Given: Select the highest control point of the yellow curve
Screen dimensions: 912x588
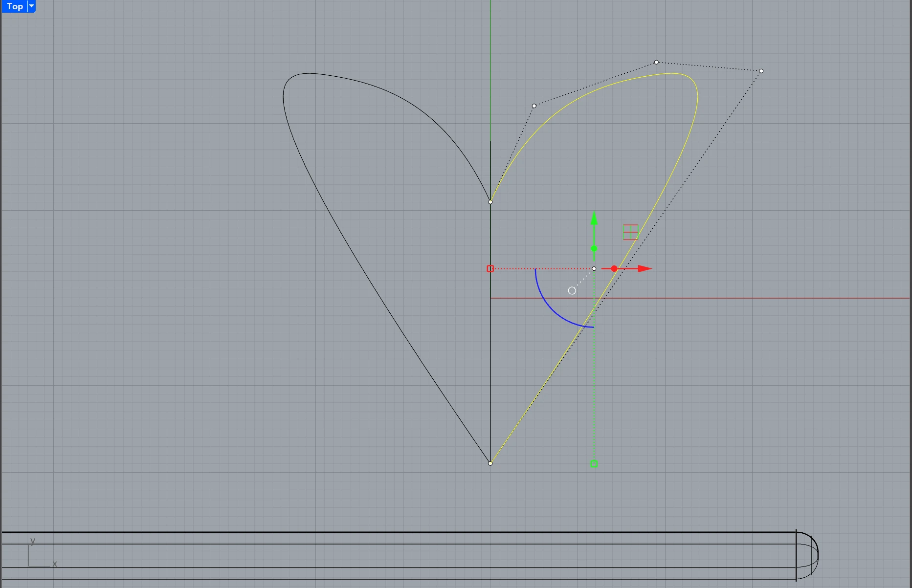Looking at the screenshot, I should tap(656, 62).
